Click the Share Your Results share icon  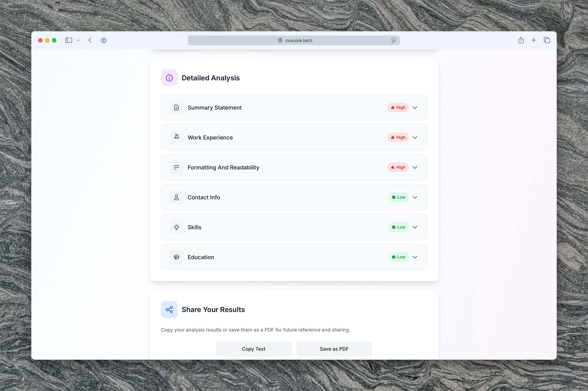pyautogui.click(x=169, y=309)
